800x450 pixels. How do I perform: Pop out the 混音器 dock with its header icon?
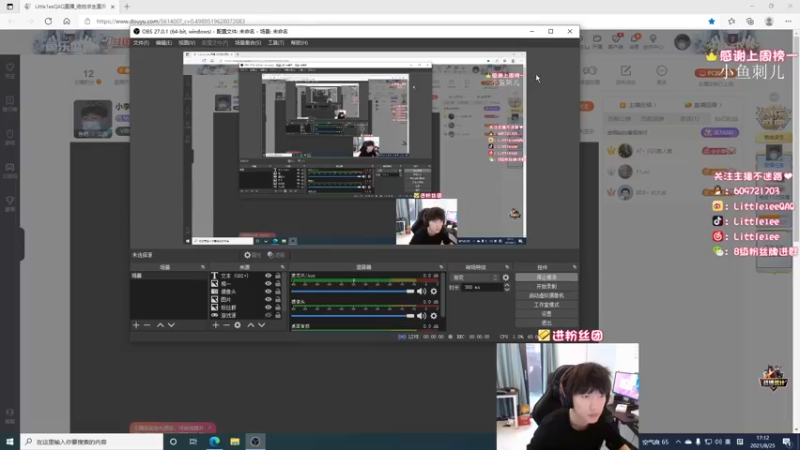tap(441, 267)
